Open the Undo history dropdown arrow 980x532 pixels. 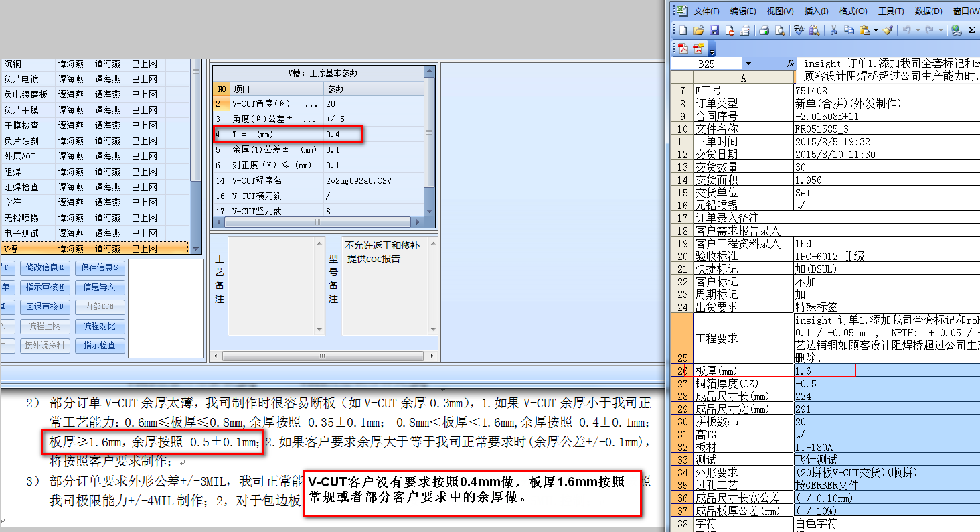918,30
